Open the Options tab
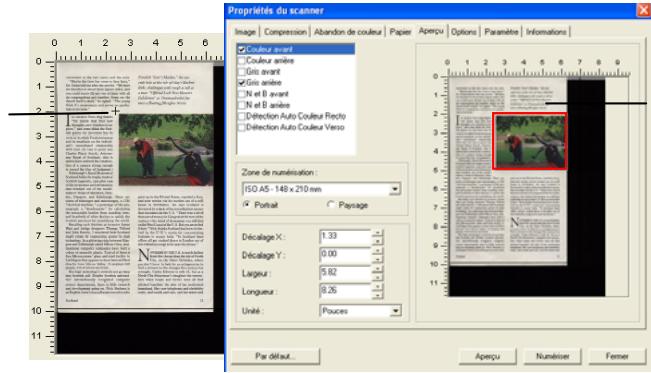This screenshot has width=651, height=373. click(x=464, y=32)
